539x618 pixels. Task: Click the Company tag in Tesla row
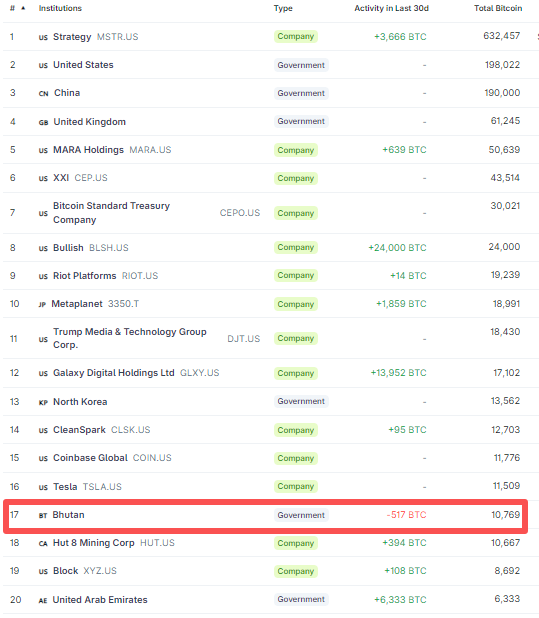[x=296, y=486]
